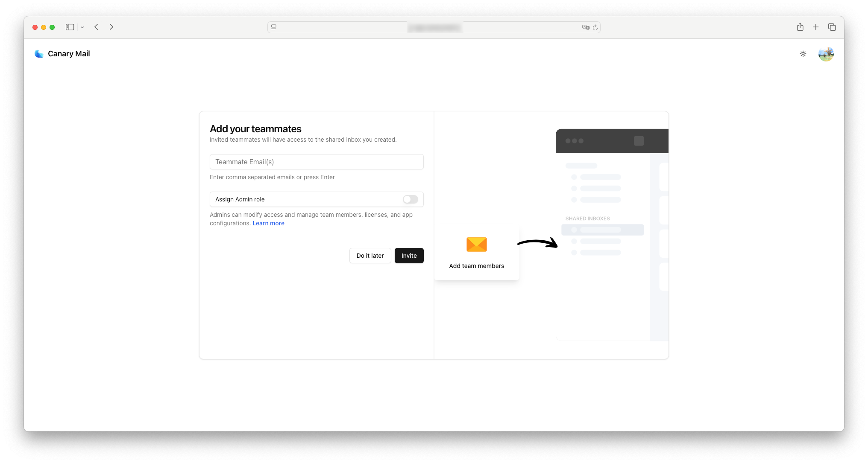Enable the Assign Admin role toggle
Image resolution: width=868 pixels, height=463 pixels.
[410, 199]
